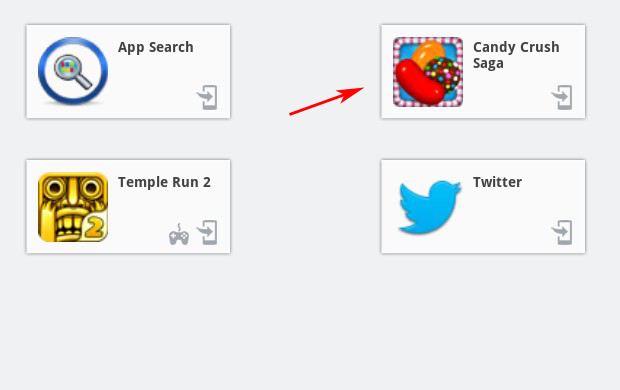Image resolution: width=620 pixels, height=390 pixels.
Task: Click the Candy Crush Saga candy icon
Action: [x=428, y=72]
